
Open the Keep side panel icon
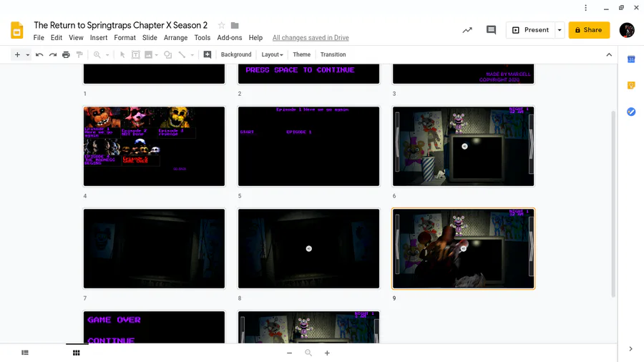click(631, 85)
